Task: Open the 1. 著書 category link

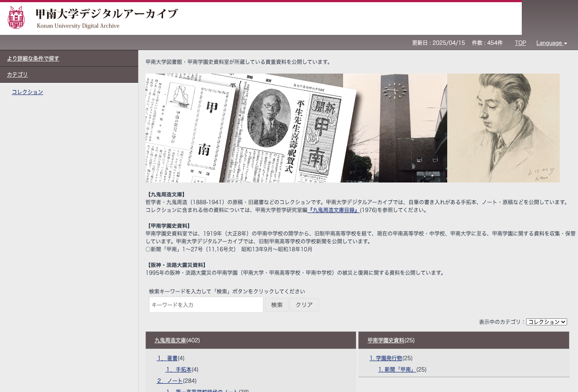Action: [x=167, y=358]
